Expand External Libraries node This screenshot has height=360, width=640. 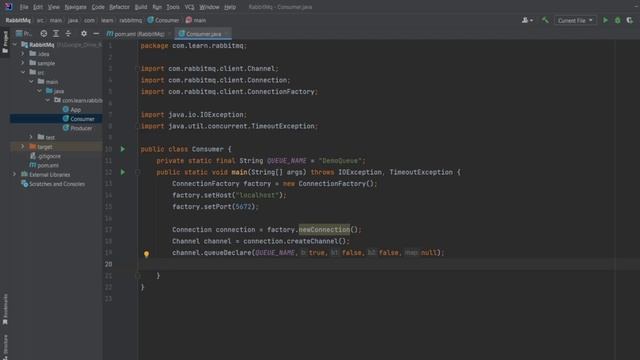click(x=15, y=174)
